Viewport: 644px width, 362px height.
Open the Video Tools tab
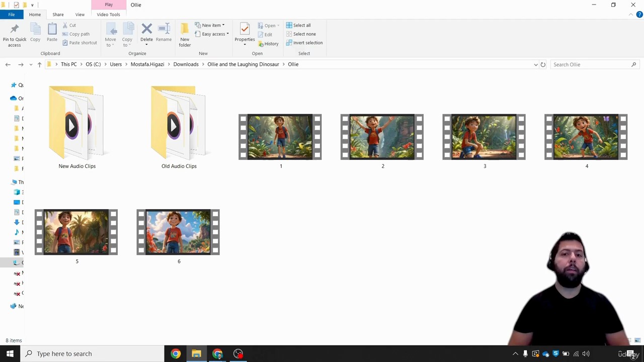pyautogui.click(x=108, y=15)
